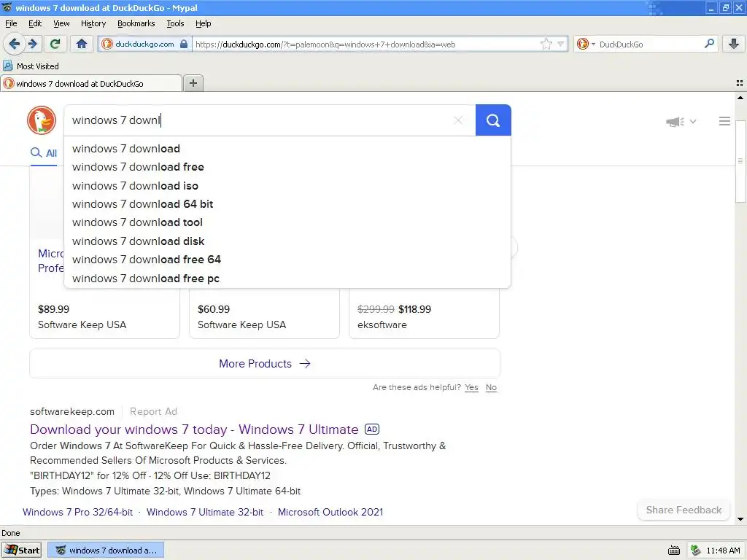
Task: Open the megaphone announcements icon
Action: [x=675, y=122]
